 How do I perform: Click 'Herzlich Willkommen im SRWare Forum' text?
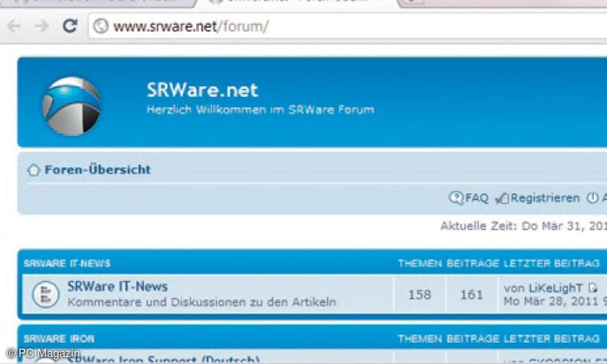tap(261, 109)
